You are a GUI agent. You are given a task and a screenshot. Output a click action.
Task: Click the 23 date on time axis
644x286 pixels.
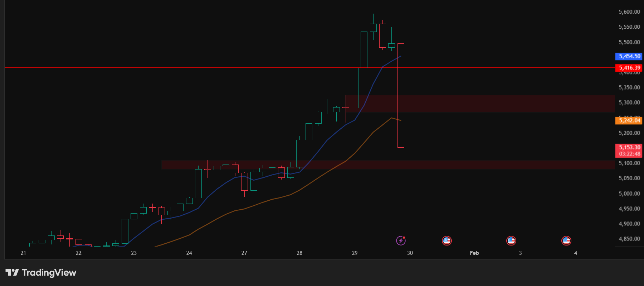(134, 253)
